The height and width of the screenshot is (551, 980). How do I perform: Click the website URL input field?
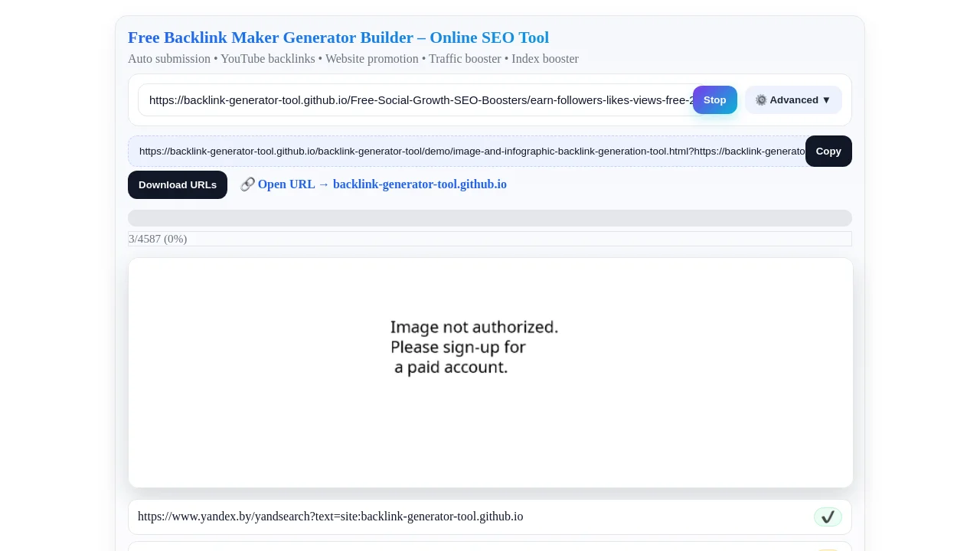417,100
